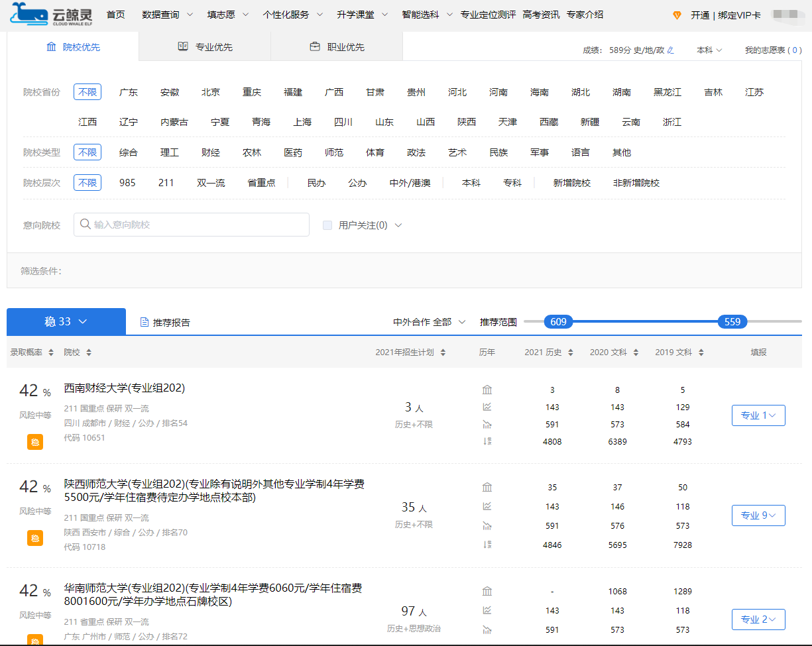Viewport: 812px width, 646px height.
Task: Click the 输入意向院校 search field
Action: click(x=192, y=225)
